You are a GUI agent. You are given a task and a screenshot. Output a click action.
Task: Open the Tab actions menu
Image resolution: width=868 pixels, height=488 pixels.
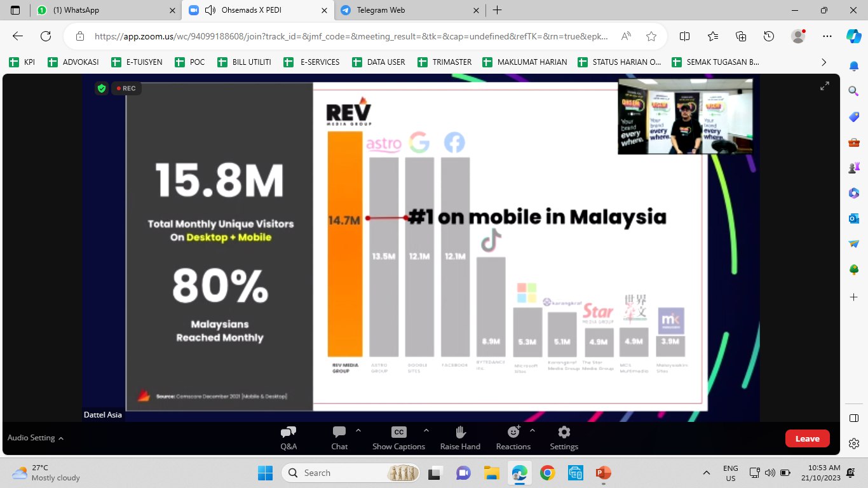pyautogui.click(x=16, y=10)
